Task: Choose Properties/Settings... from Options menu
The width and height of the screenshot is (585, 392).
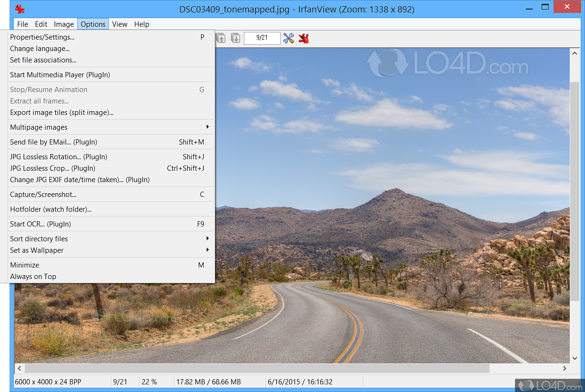Action: click(111, 37)
